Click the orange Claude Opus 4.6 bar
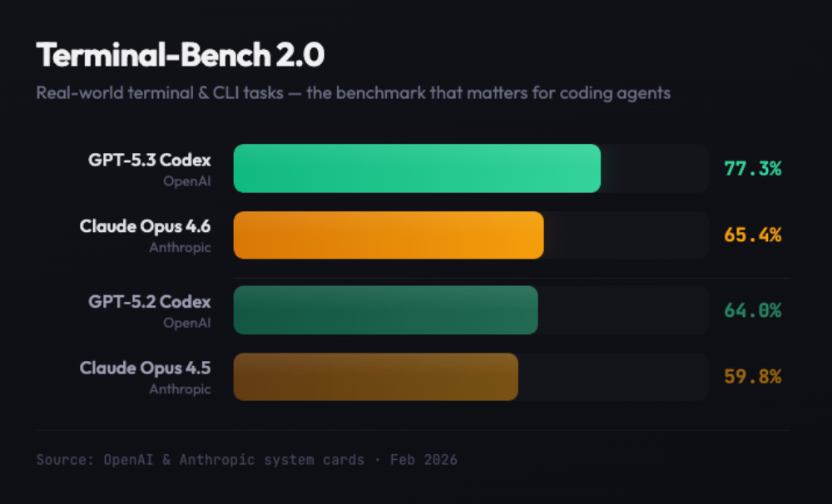The width and height of the screenshot is (832, 504). click(388, 235)
